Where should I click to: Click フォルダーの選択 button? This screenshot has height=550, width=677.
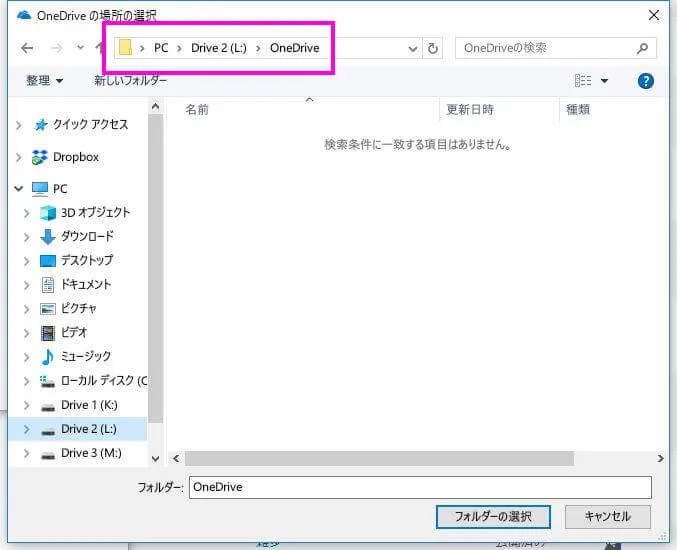(493, 517)
